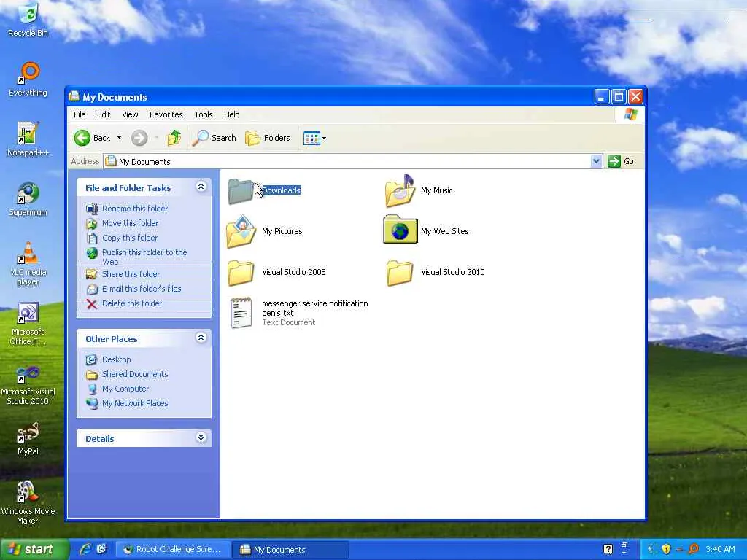Click the Go button
This screenshot has width=747, height=560.
(x=621, y=161)
